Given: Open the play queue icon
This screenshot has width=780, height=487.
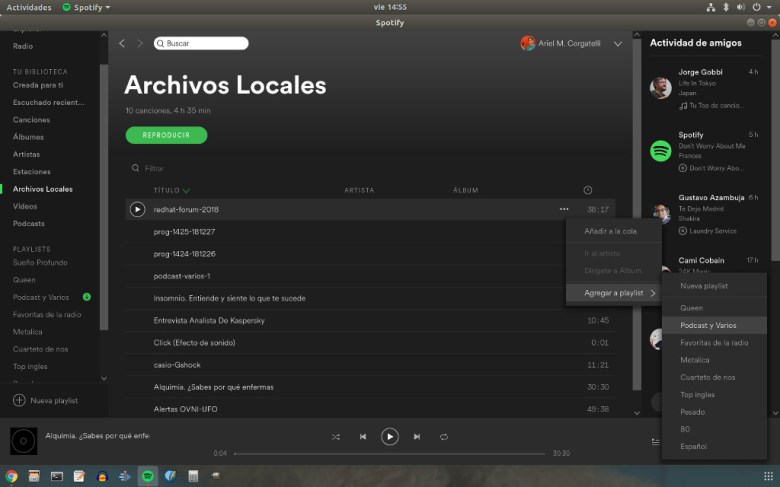Looking at the screenshot, I should 656,442.
